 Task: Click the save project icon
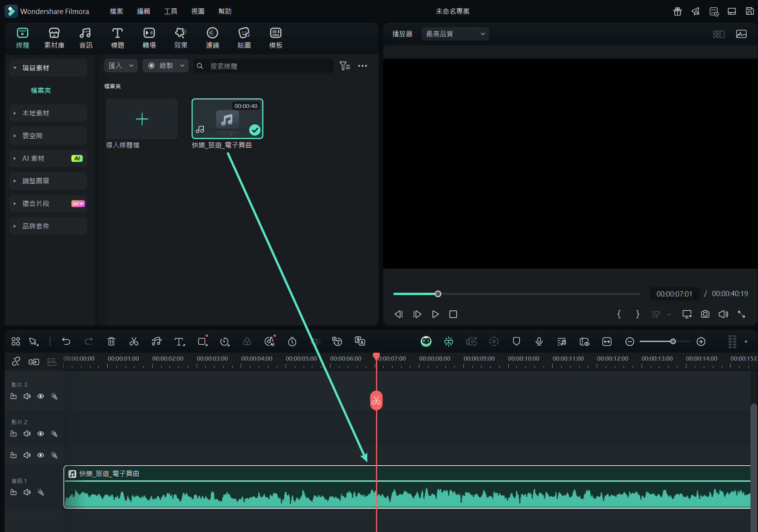[750, 11]
